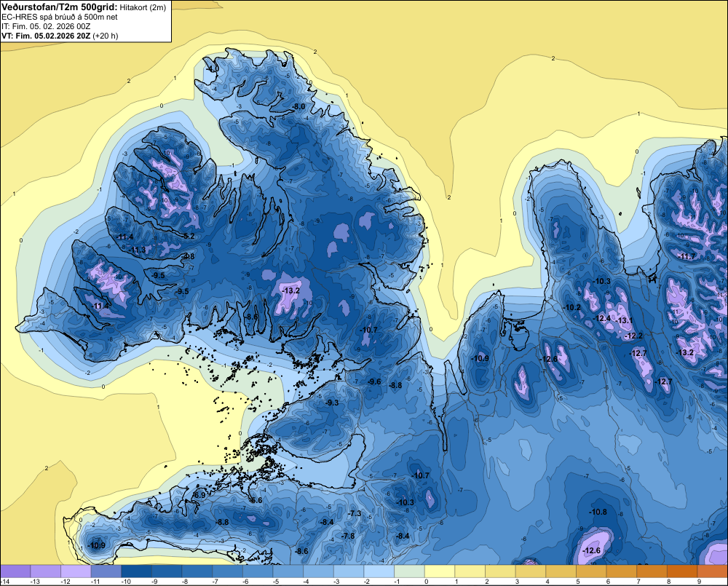Image resolution: width=728 pixels, height=586 pixels.
Task: Click the '-11.3' temperature value
Action: click(x=138, y=250)
